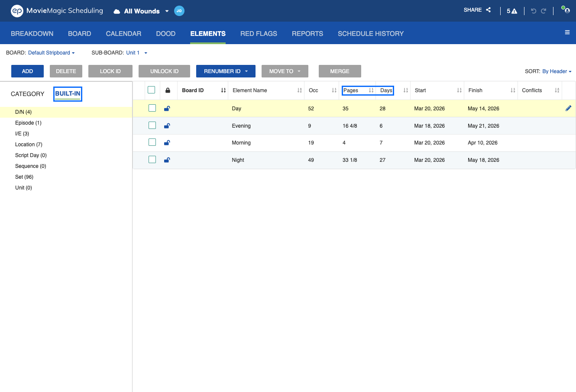Click the Night element name

click(x=238, y=160)
